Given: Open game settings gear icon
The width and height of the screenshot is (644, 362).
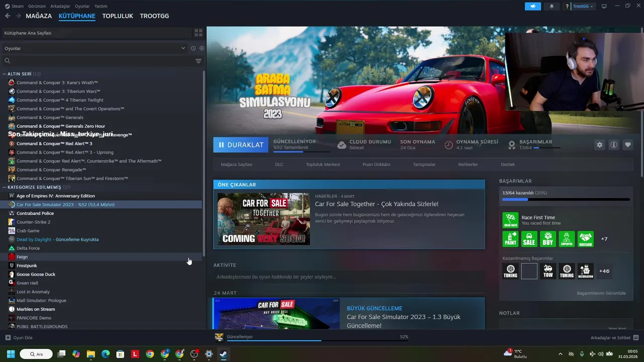Looking at the screenshot, I should [599, 145].
